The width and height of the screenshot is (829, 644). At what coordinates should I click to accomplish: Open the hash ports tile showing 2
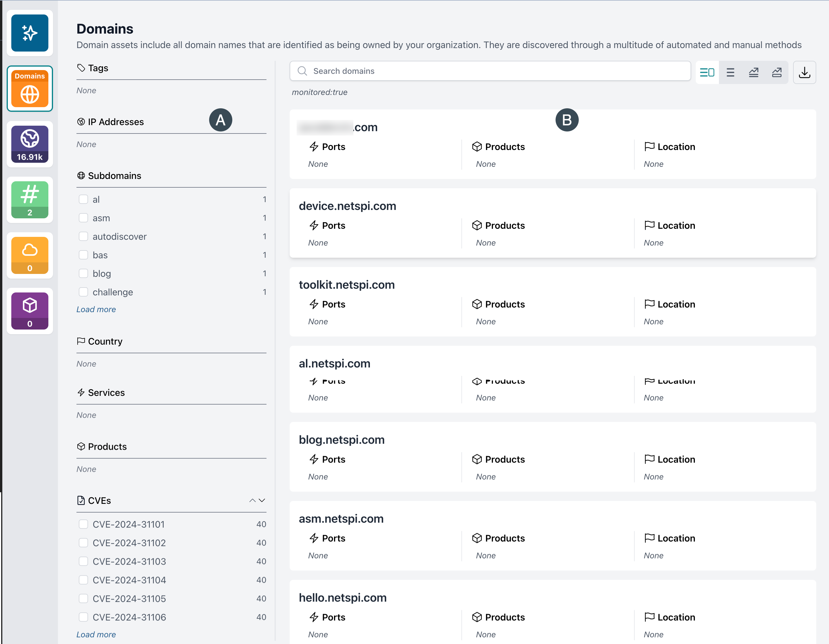pyautogui.click(x=30, y=200)
